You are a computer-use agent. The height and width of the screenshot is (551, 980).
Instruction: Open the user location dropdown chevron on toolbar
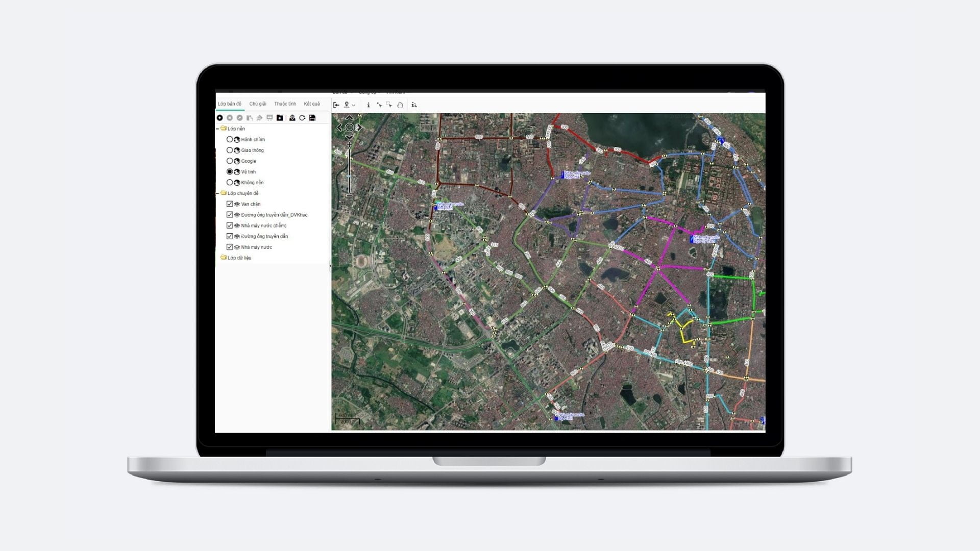click(354, 105)
